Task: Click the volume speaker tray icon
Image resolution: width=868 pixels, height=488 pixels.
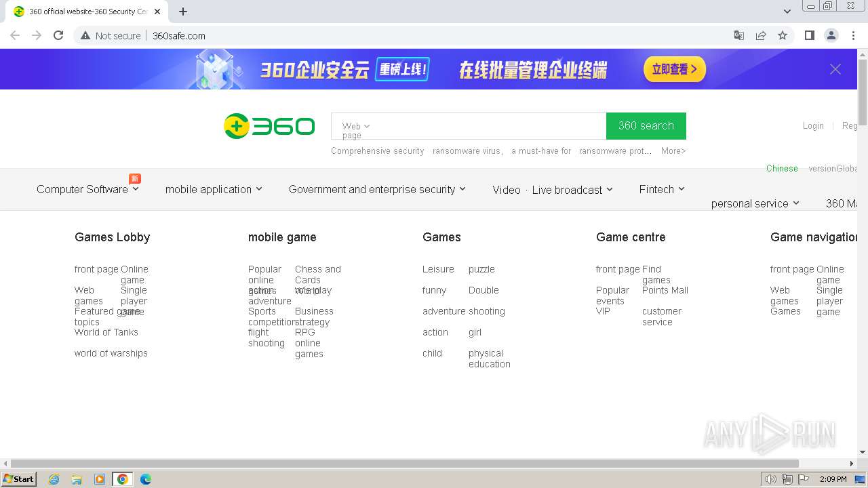Action: (x=770, y=479)
